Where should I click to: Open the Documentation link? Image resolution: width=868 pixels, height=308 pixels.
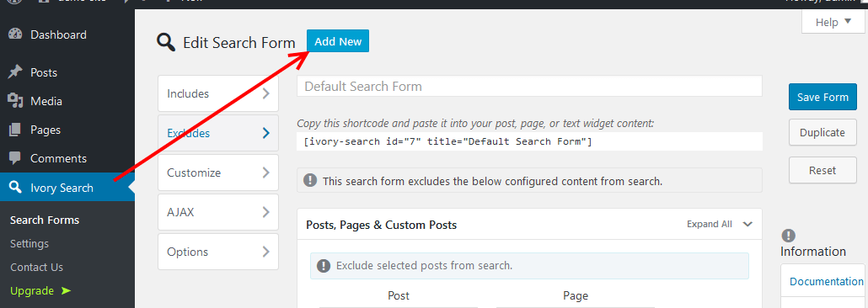click(827, 281)
